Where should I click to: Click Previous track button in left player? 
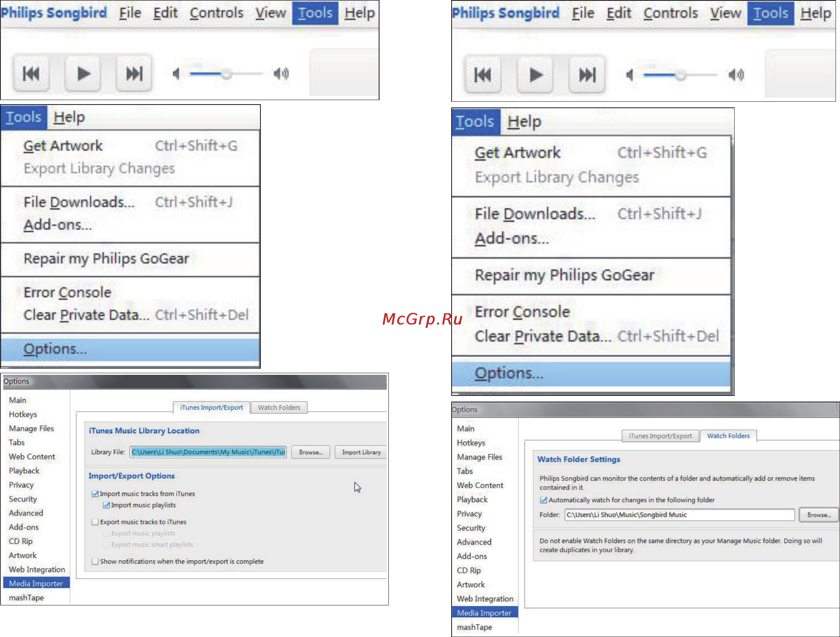(31, 74)
